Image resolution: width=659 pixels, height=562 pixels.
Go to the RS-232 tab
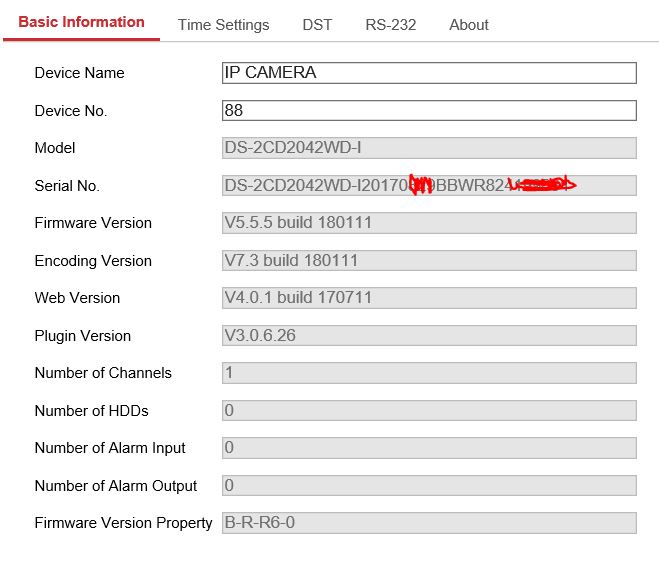tap(390, 25)
